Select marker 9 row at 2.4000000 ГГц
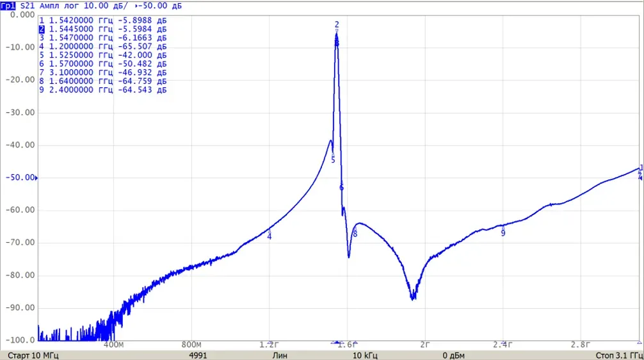644x360 pixels. click(102, 90)
